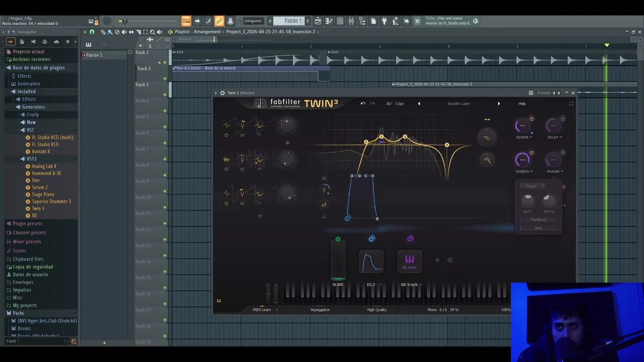The width and height of the screenshot is (644, 362).
Task: Go to next Twin 3 preset arrow
Action: coord(499,104)
